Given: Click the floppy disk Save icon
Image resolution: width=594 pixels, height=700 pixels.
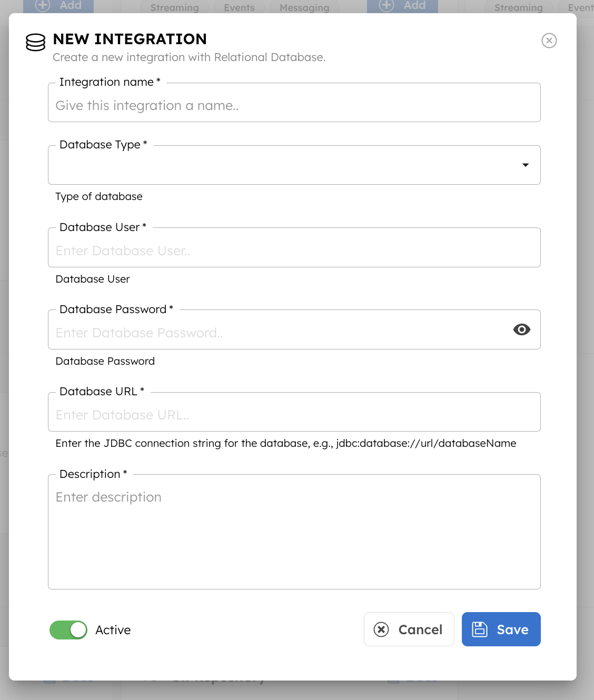Looking at the screenshot, I should [479, 629].
